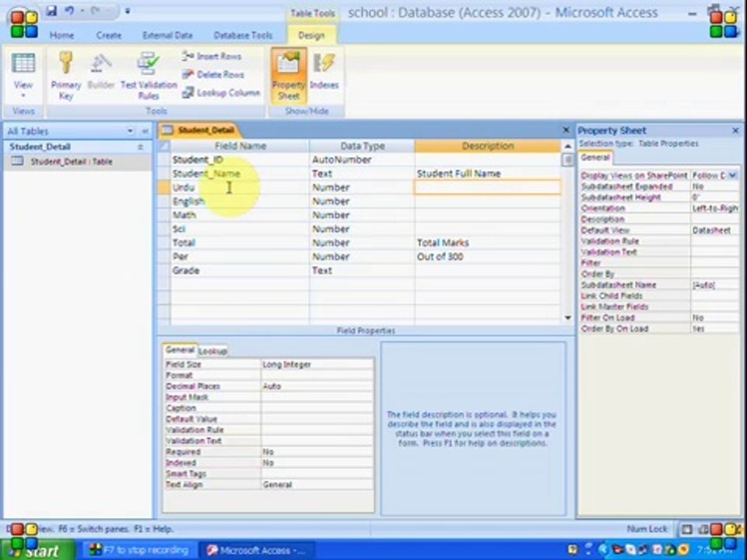The height and width of the screenshot is (560, 747).
Task: Select General field properties tab
Action: pos(180,350)
